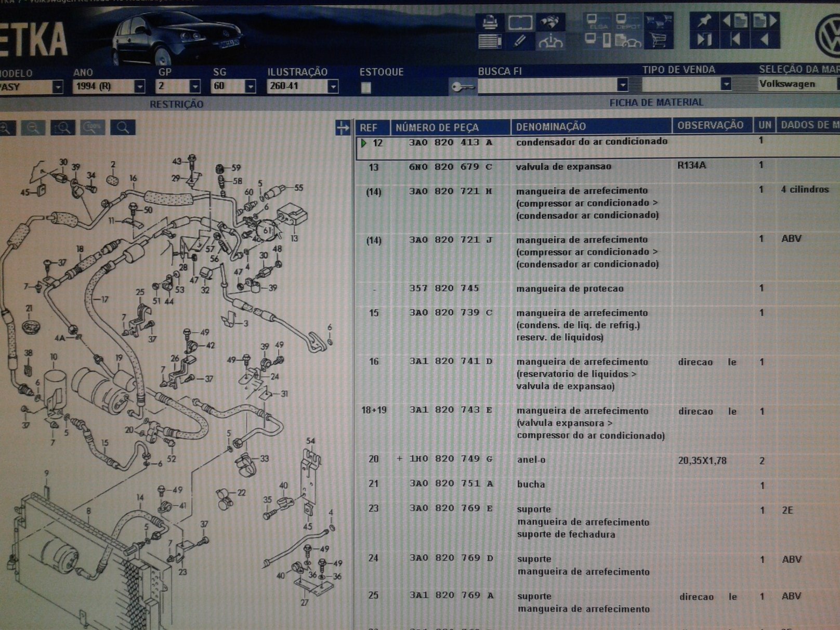
Task: Expand the GP dropdown showing 2
Action: pyautogui.click(x=195, y=86)
